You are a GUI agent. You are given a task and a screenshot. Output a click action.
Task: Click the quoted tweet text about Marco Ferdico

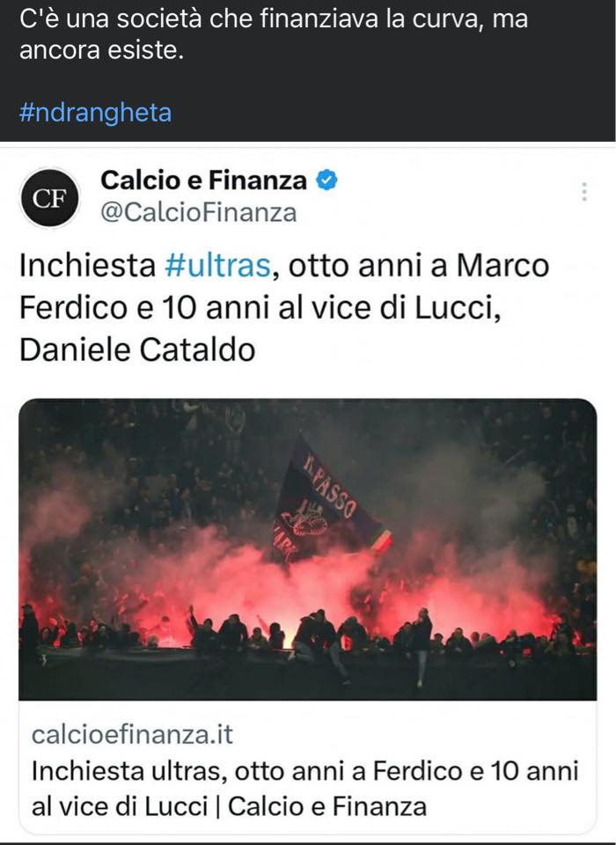(x=284, y=307)
